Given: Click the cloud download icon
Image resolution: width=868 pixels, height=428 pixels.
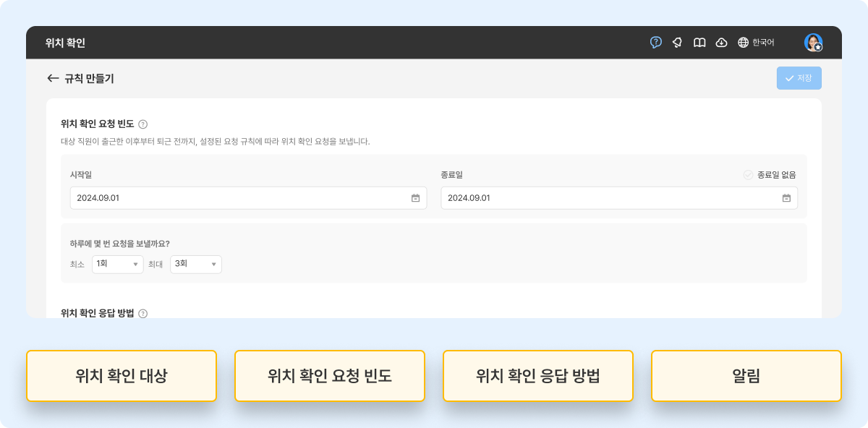Looking at the screenshot, I should click(721, 43).
